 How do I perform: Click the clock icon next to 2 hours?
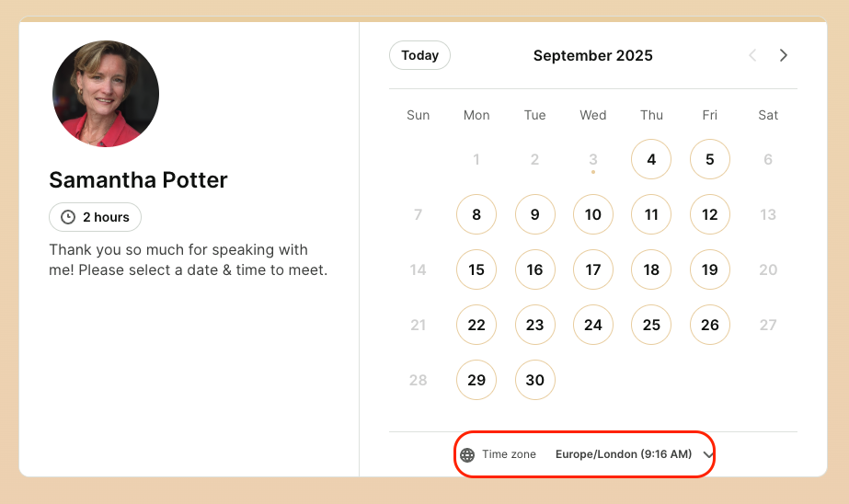(68, 217)
